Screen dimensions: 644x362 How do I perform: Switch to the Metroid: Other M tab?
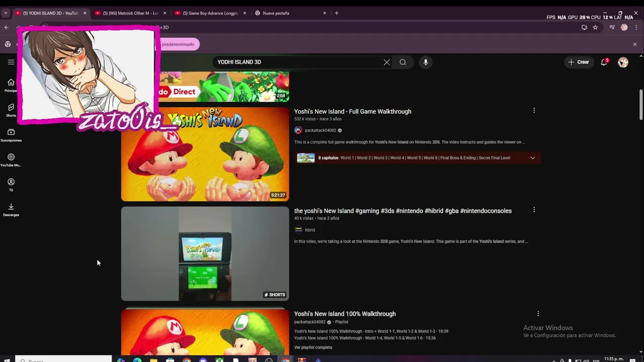pyautogui.click(x=130, y=13)
